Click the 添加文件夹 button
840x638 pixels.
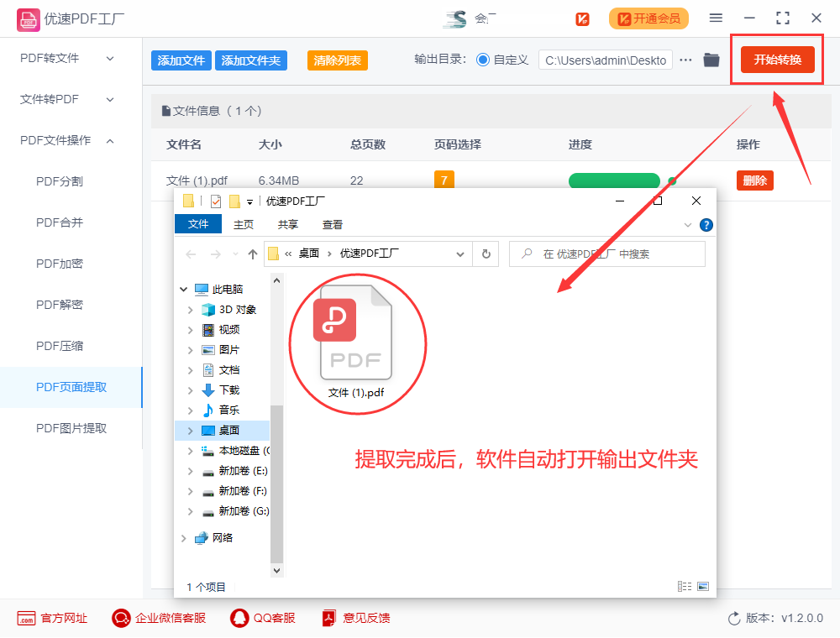point(250,60)
